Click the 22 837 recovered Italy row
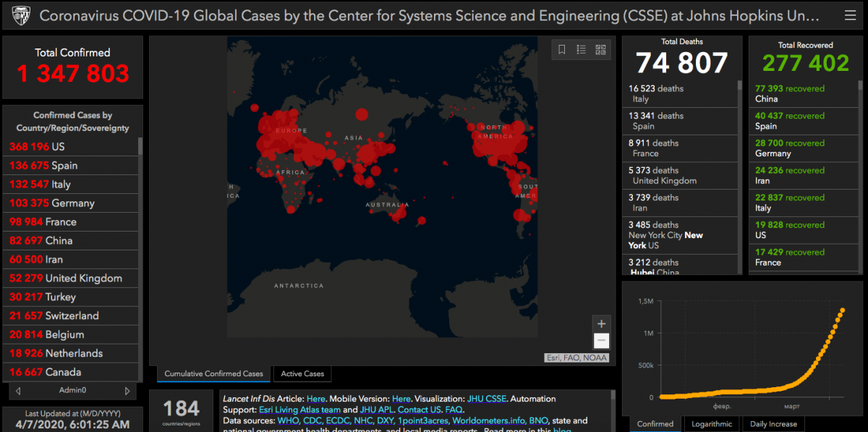 pos(804,203)
